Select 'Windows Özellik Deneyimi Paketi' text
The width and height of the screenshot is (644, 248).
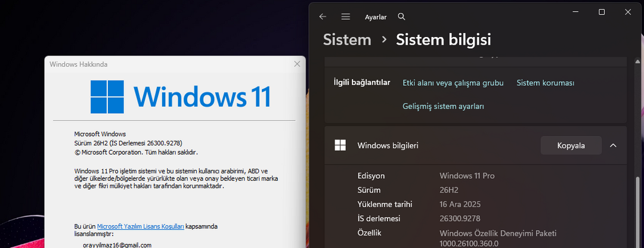[498, 234]
